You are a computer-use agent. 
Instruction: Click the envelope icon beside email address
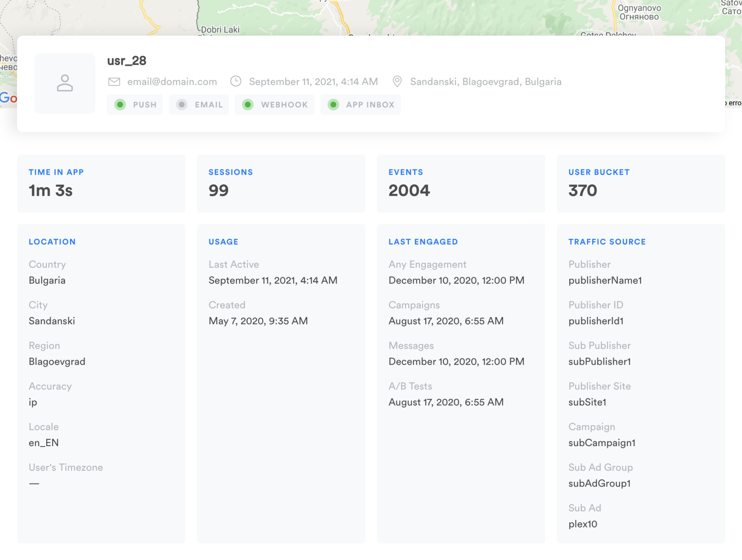click(114, 81)
